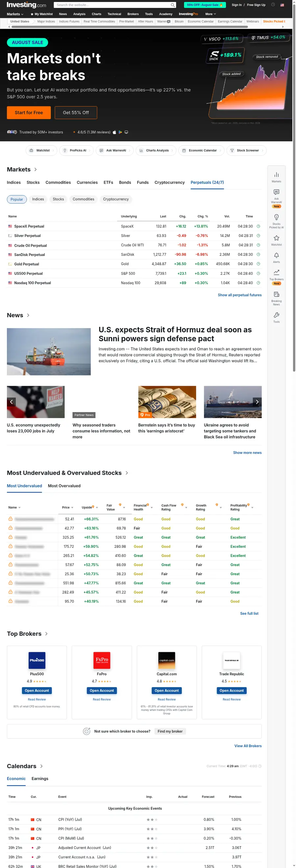296x868 pixels.
Task: Click the wrench Tools icon in right sidebar
Action: 277,315
